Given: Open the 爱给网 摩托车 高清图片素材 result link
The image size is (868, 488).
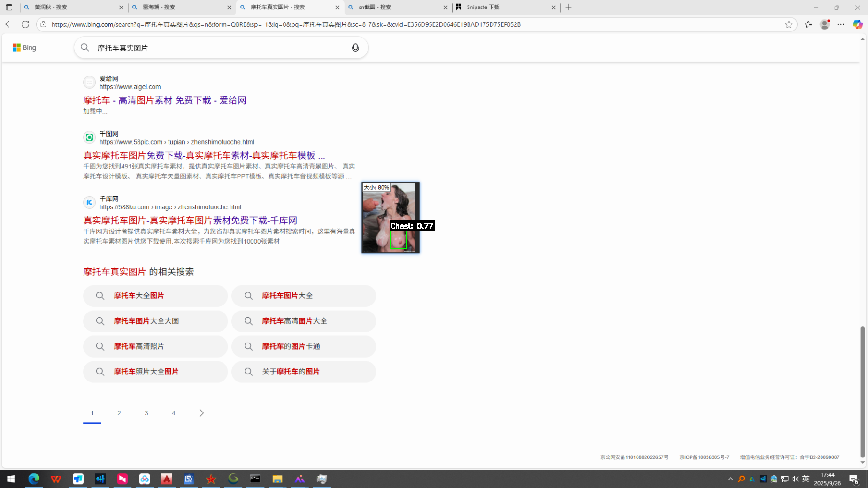Looking at the screenshot, I should pos(164,100).
